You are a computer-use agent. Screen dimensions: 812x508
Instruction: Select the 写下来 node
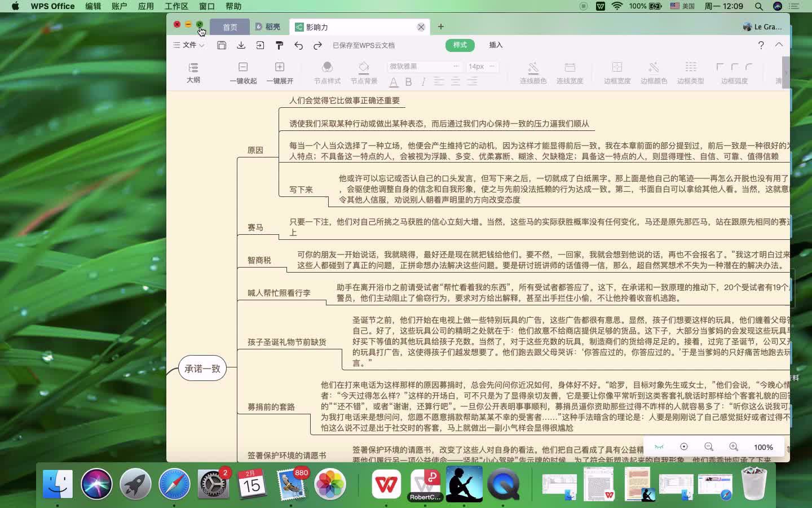click(301, 190)
